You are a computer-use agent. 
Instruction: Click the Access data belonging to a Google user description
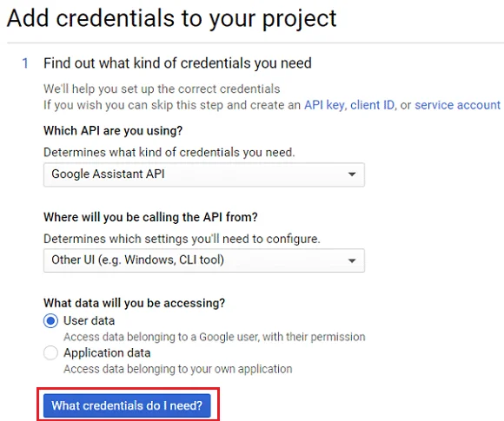(215, 337)
